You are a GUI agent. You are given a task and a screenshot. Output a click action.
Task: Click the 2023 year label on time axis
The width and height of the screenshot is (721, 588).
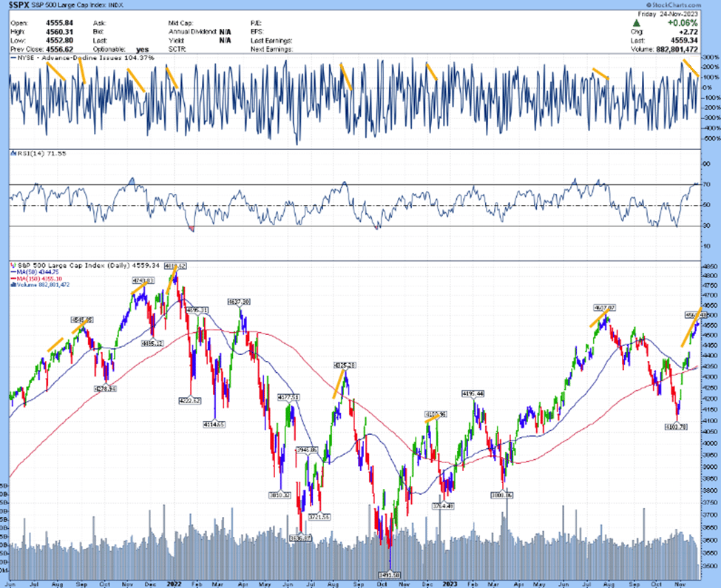(450, 584)
